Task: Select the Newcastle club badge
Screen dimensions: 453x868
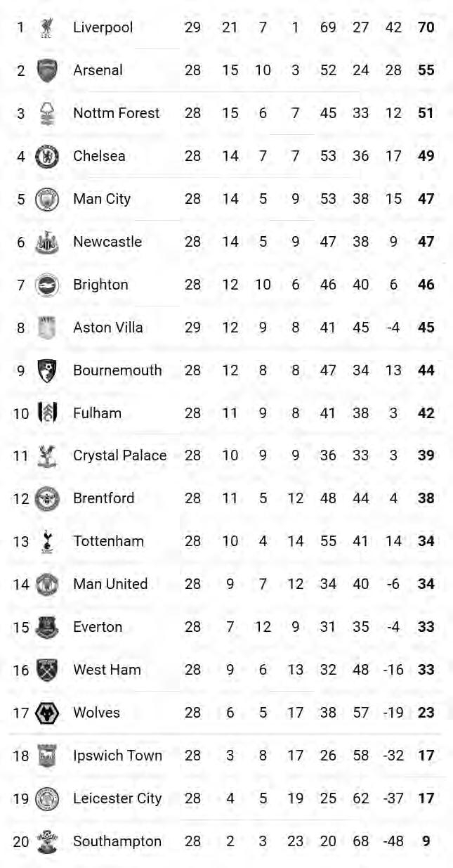Action: [47, 242]
